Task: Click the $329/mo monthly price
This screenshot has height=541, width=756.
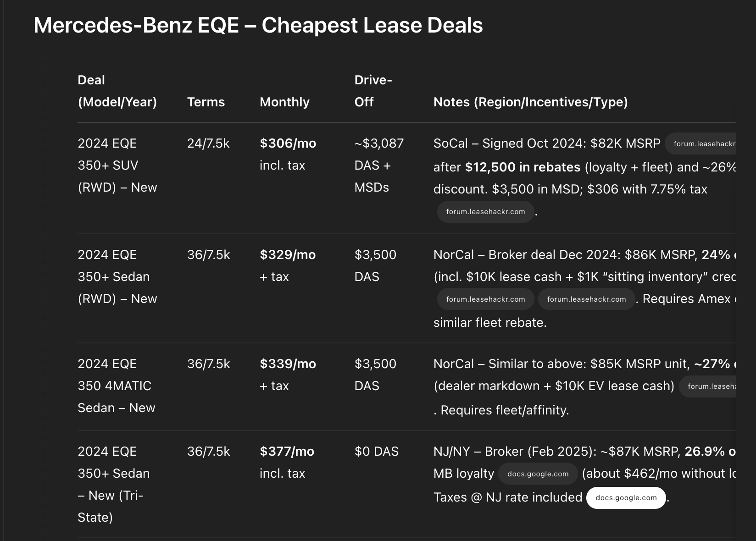Action: 288,254
